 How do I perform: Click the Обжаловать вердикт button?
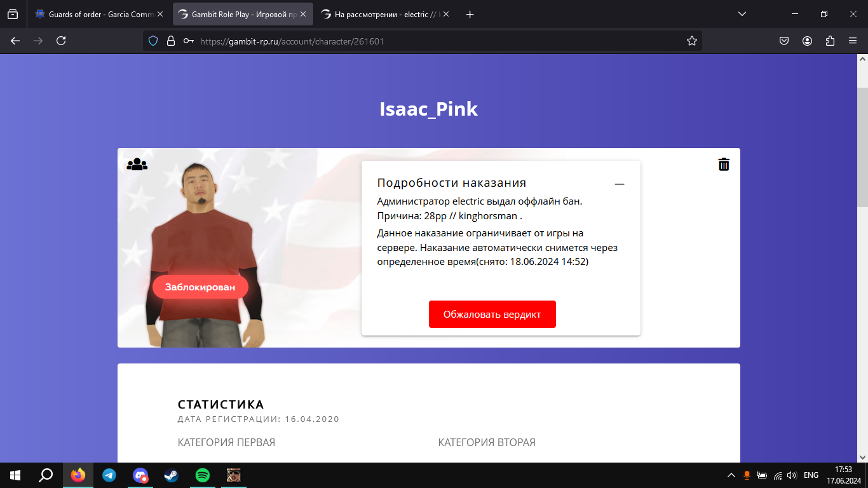click(x=492, y=315)
